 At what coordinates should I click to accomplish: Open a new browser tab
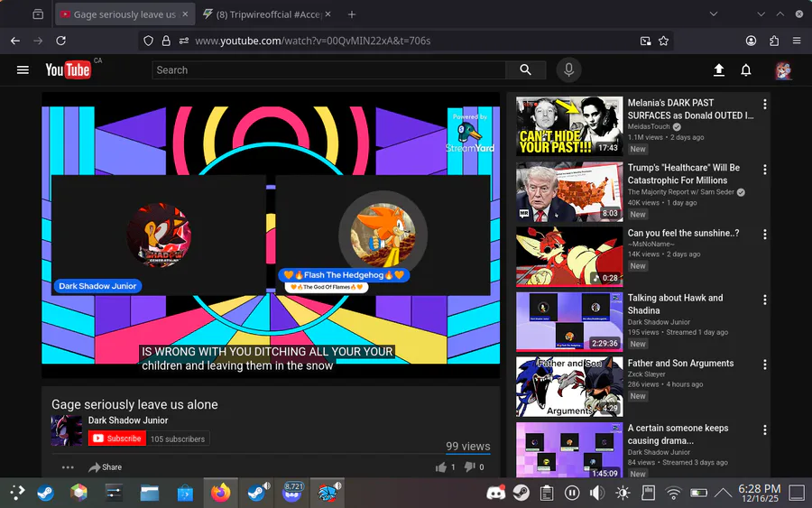[x=352, y=14]
